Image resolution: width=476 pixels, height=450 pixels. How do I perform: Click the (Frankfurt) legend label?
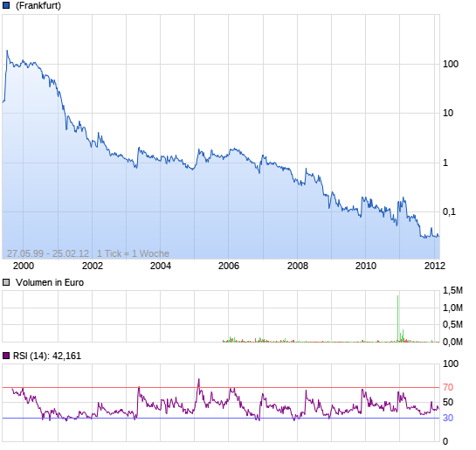coord(38,5)
